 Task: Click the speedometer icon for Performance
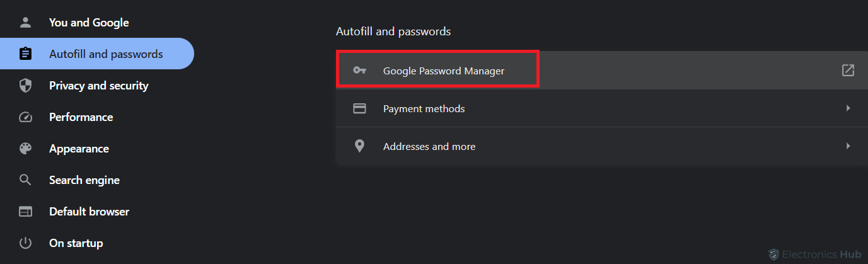[x=25, y=117]
